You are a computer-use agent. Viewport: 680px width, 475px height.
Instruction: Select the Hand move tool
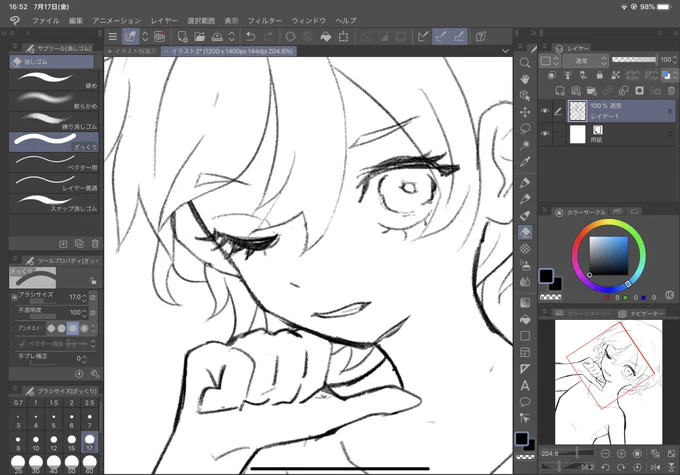tap(525, 79)
